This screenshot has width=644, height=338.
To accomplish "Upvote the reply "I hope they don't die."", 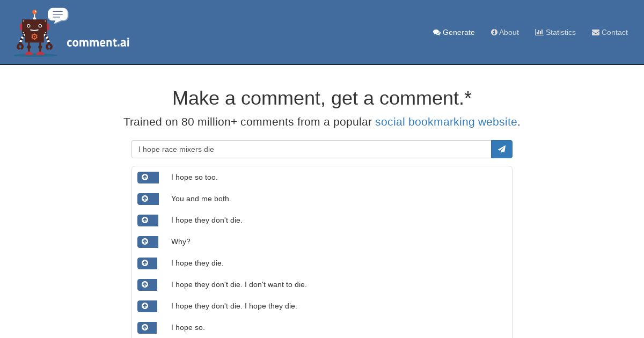I will click(148, 221).
